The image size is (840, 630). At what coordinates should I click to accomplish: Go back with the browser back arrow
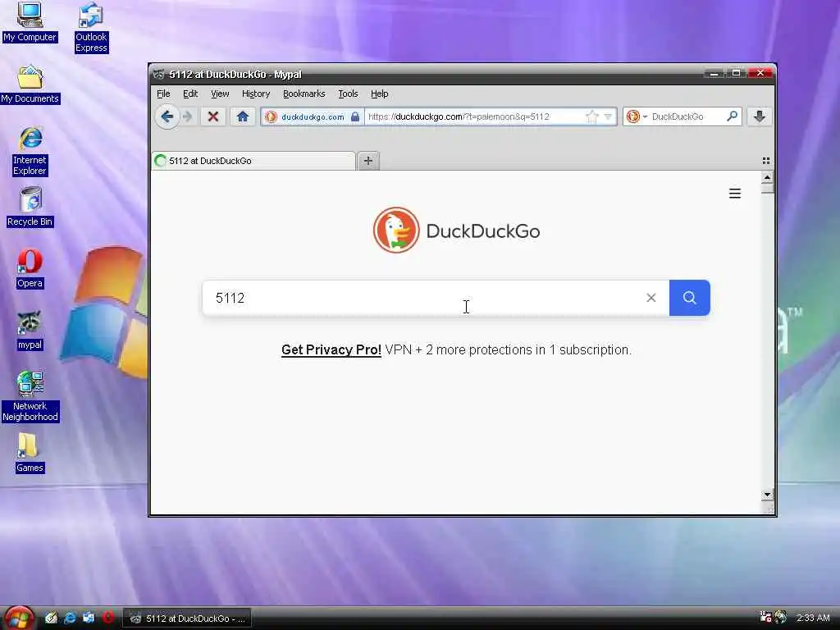(x=167, y=116)
